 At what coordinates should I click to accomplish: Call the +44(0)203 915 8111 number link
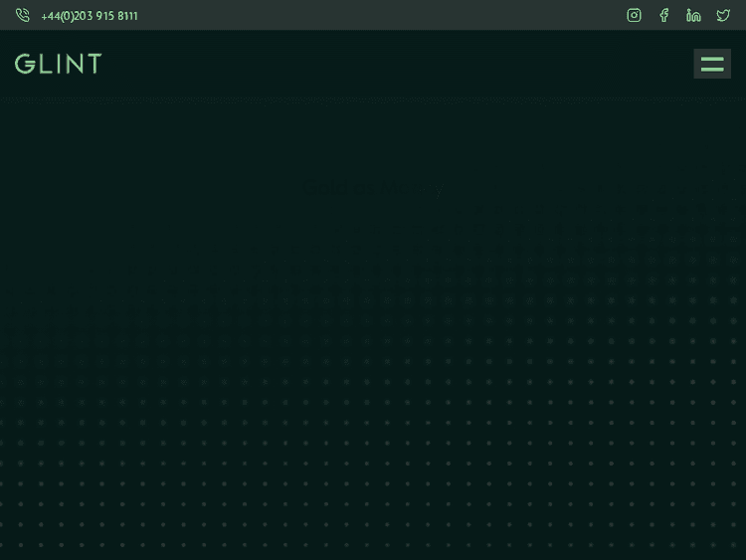coord(90,16)
